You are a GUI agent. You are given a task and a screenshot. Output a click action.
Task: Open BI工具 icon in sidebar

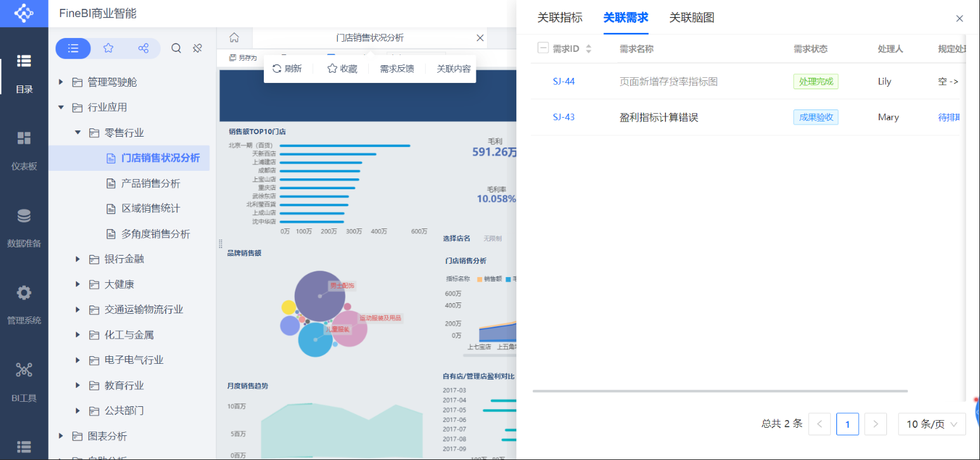click(24, 382)
